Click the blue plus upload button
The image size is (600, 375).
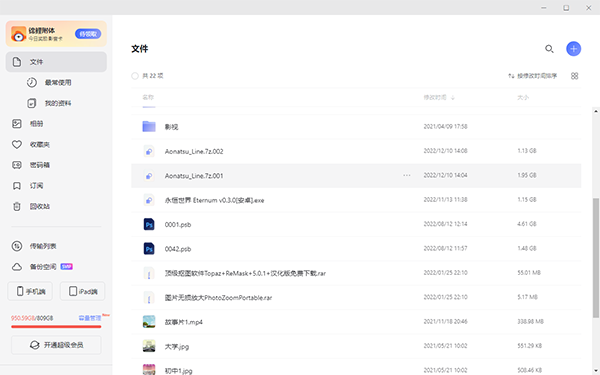(573, 49)
